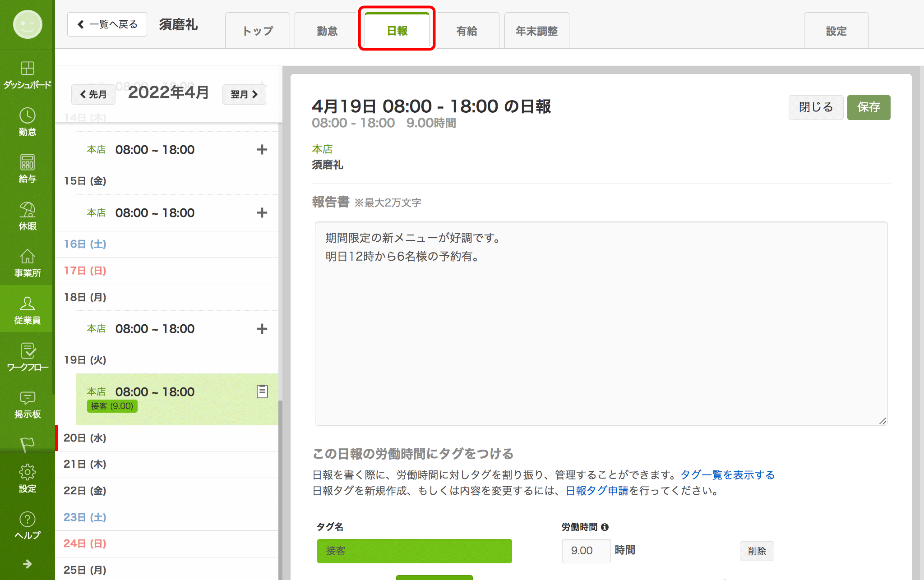This screenshot has height=580, width=924.
Task: Click the info icon next to 労働時間
Action: coord(605,526)
